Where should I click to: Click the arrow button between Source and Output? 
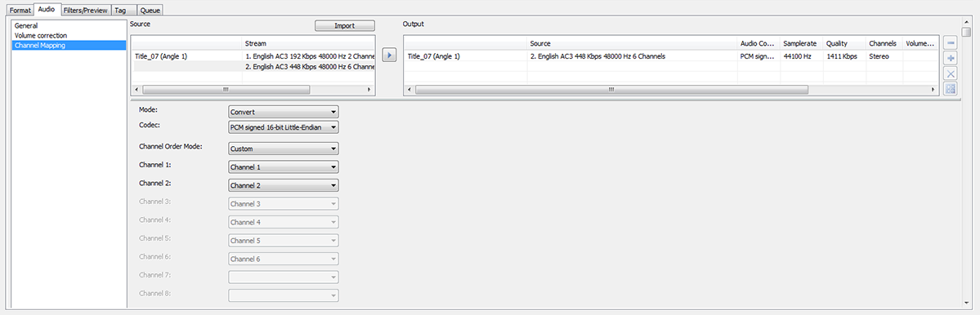[389, 55]
